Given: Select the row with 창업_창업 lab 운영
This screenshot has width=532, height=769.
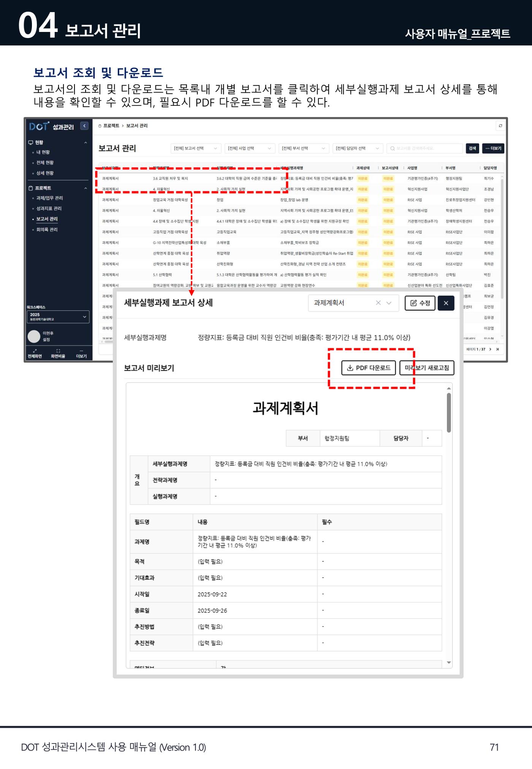Looking at the screenshot, I should pos(300,200).
